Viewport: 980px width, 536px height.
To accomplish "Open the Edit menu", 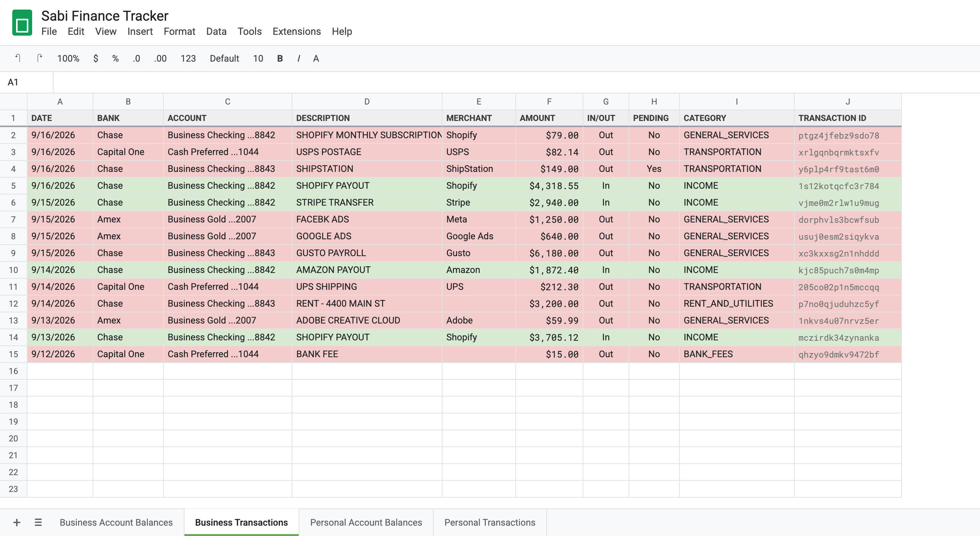I will (76, 31).
